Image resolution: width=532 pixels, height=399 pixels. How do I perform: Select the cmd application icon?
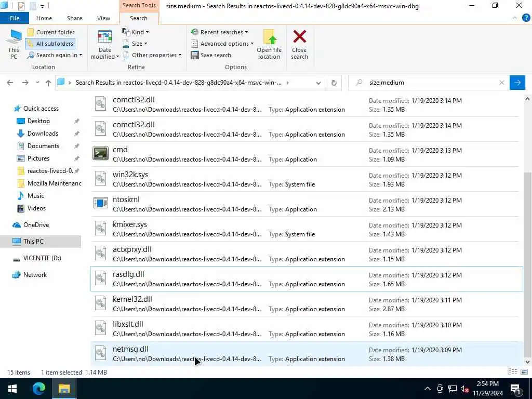tap(100, 153)
